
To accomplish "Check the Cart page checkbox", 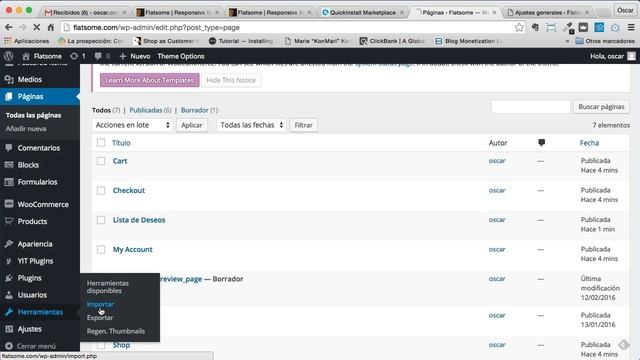I will (x=101, y=161).
